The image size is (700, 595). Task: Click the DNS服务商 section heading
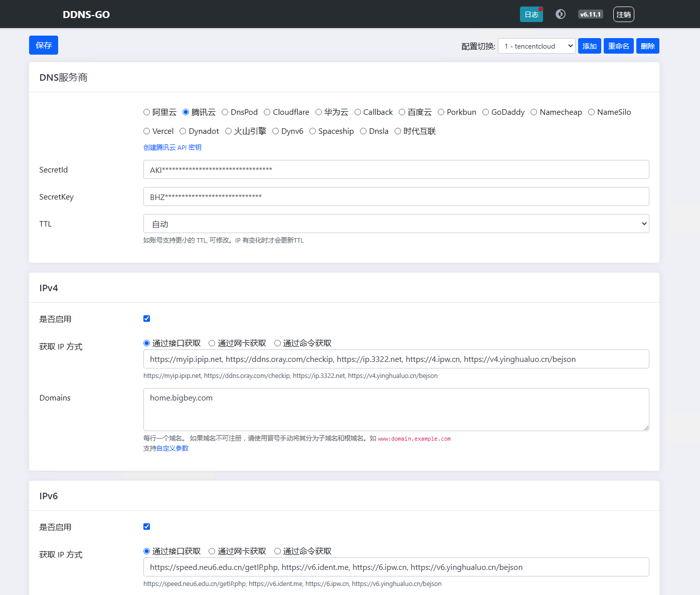pos(64,78)
